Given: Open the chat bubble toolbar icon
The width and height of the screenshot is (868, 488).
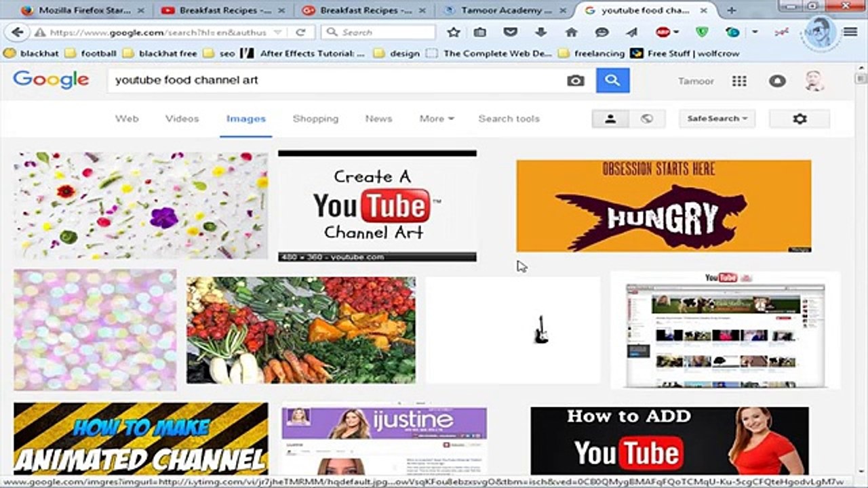Looking at the screenshot, I should [x=601, y=33].
